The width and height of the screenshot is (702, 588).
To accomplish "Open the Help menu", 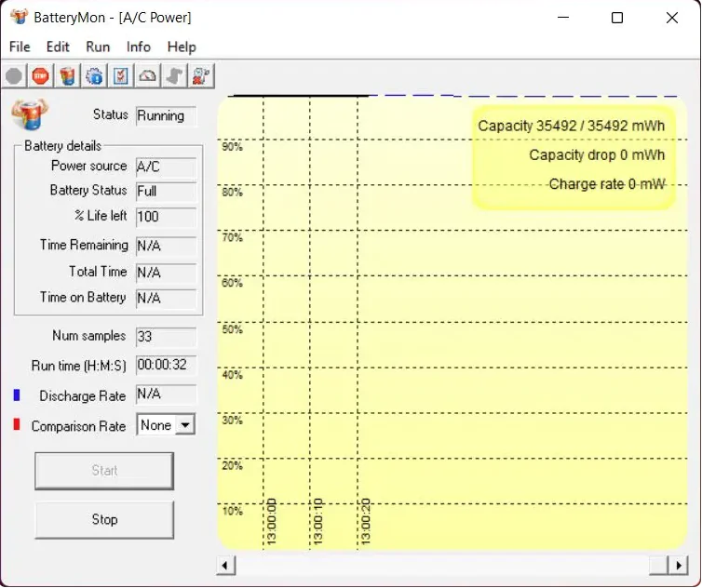I will coord(182,47).
